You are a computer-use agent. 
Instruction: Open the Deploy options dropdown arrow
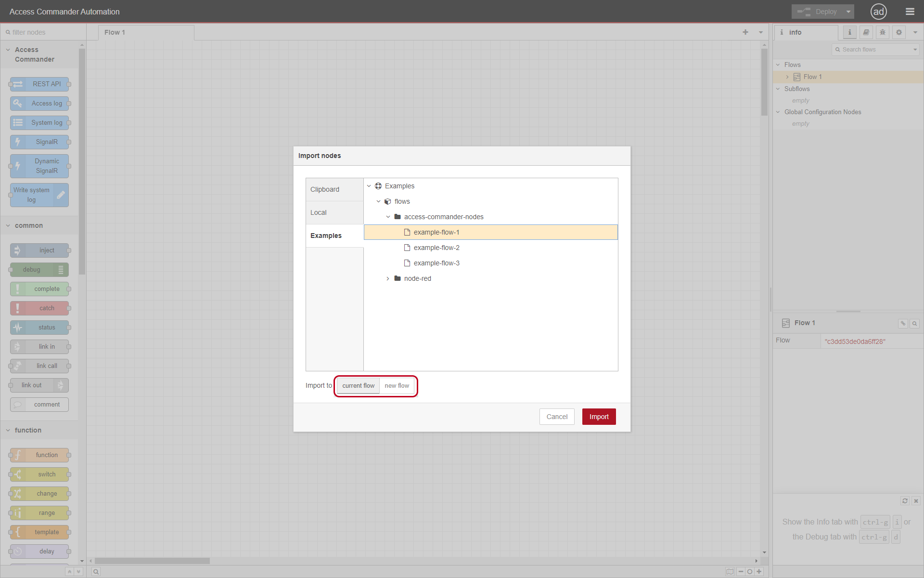(848, 12)
